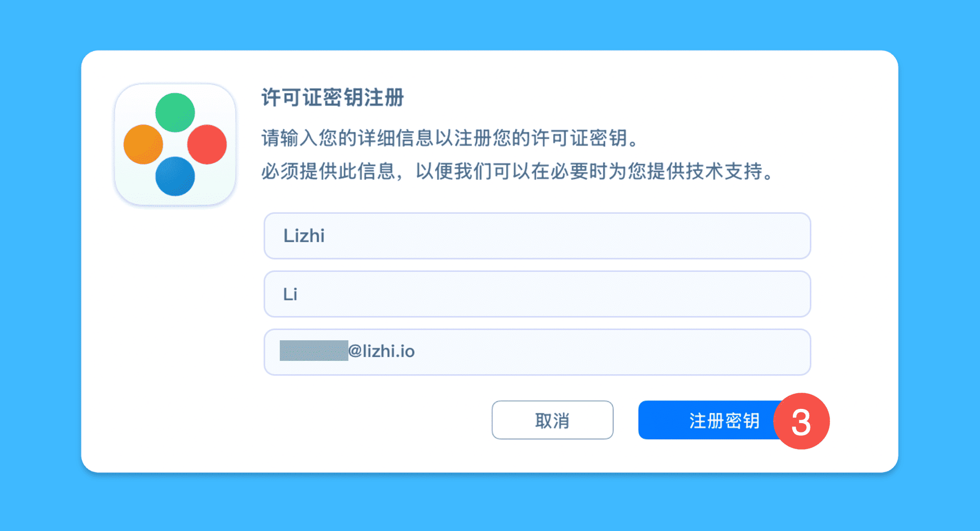Click the 注册密钥 register key button
Image resolution: width=980 pixels, height=531 pixels.
tap(710, 420)
